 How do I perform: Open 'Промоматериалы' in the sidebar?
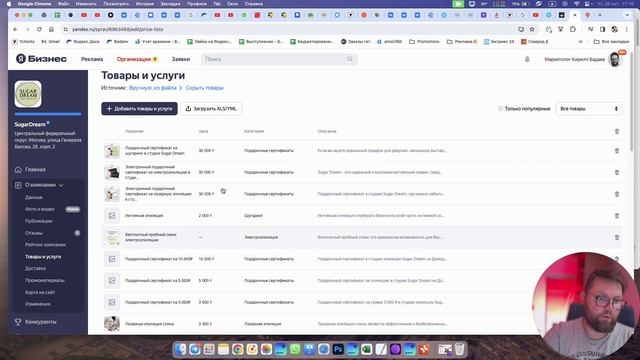click(45, 280)
